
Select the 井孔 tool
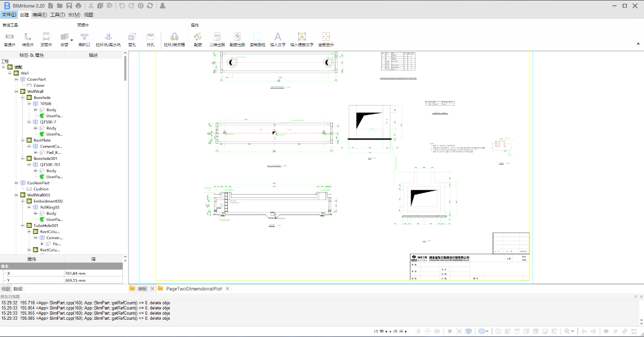click(150, 40)
